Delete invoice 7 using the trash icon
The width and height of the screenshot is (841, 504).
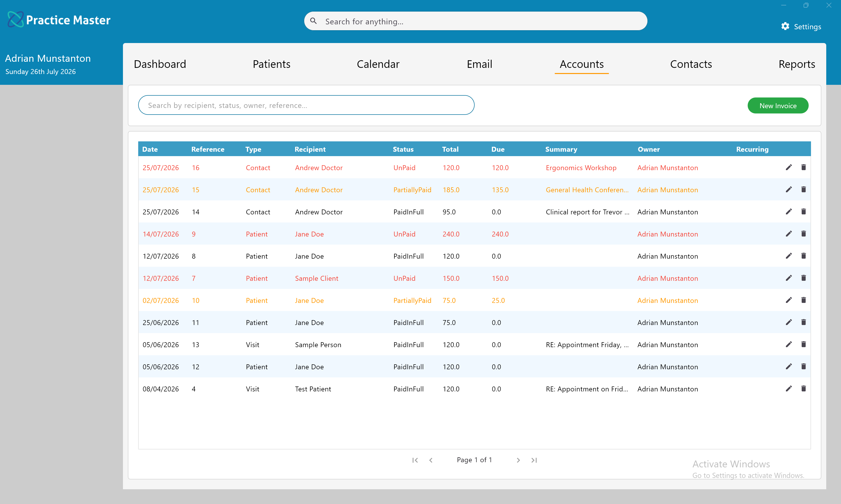point(803,278)
